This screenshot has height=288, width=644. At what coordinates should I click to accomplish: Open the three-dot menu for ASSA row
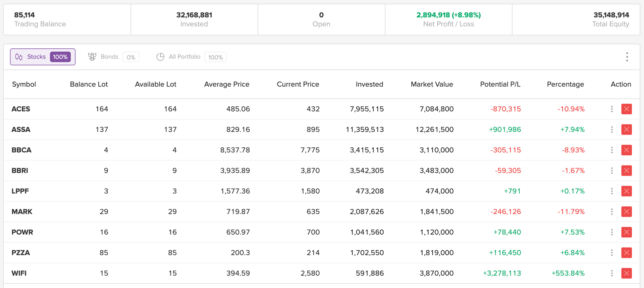tap(612, 130)
